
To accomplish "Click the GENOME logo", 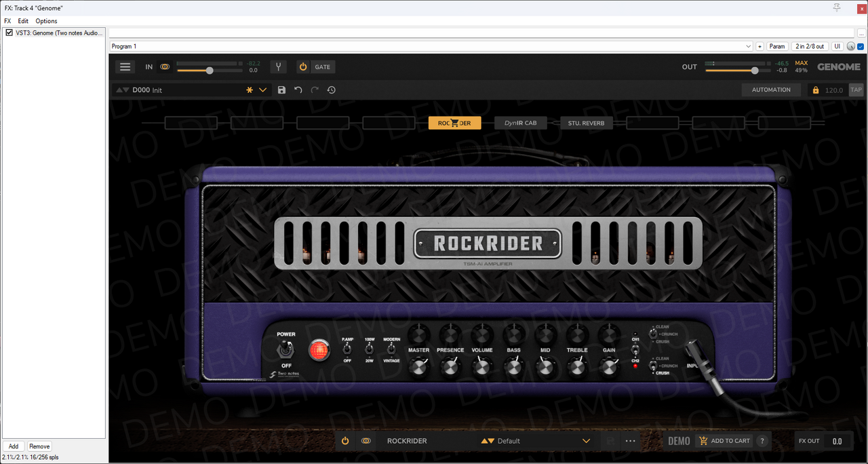I will (x=839, y=67).
